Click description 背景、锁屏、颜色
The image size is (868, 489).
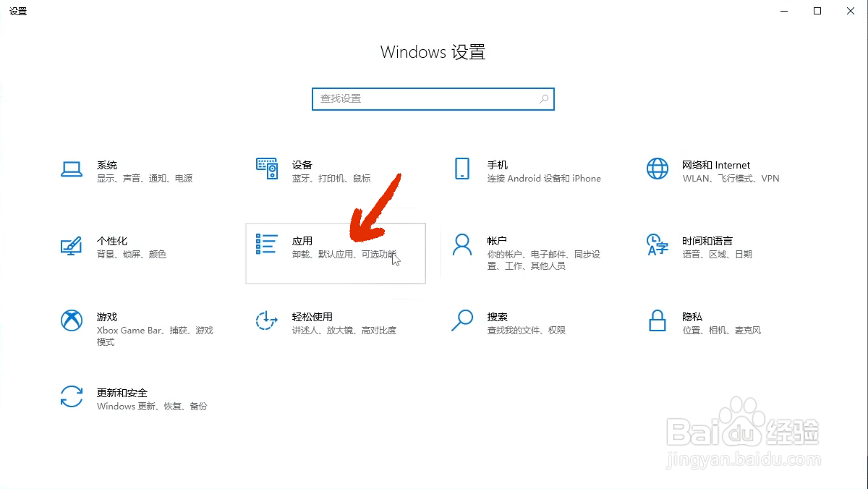pos(132,255)
